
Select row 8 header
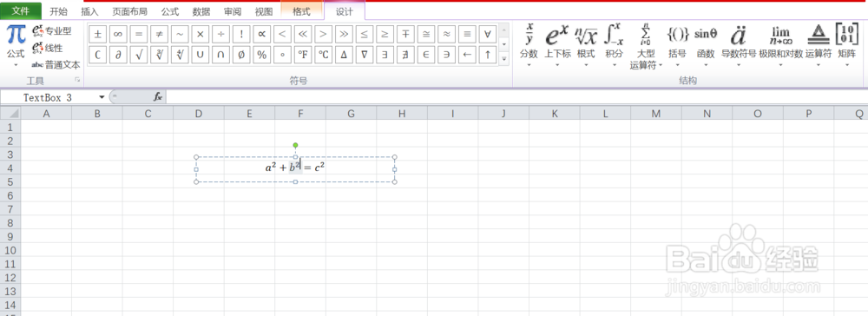pos(10,222)
